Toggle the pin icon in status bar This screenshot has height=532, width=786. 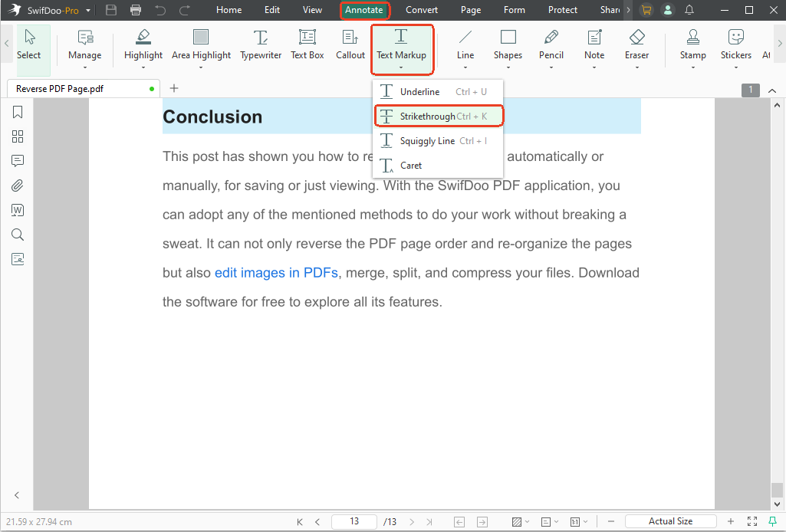(772, 521)
